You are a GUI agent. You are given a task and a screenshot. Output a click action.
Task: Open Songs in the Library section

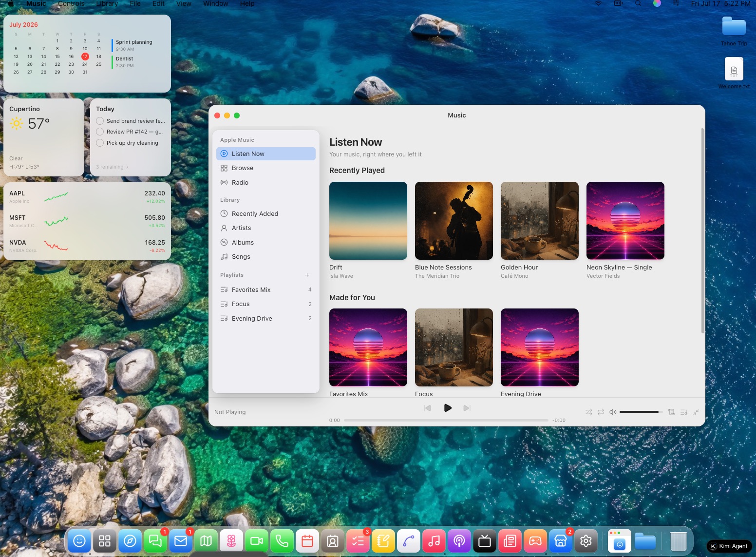(x=266, y=257)
